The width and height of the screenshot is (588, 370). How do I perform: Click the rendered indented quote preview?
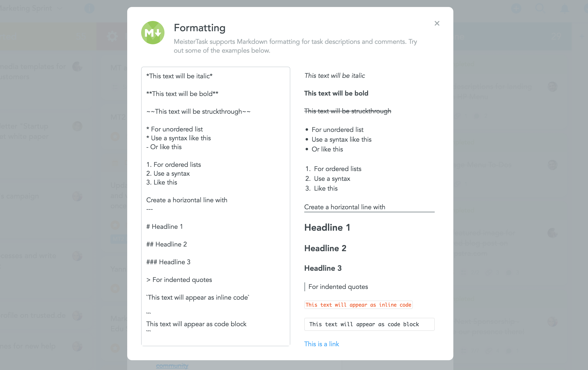coord(338,286)
